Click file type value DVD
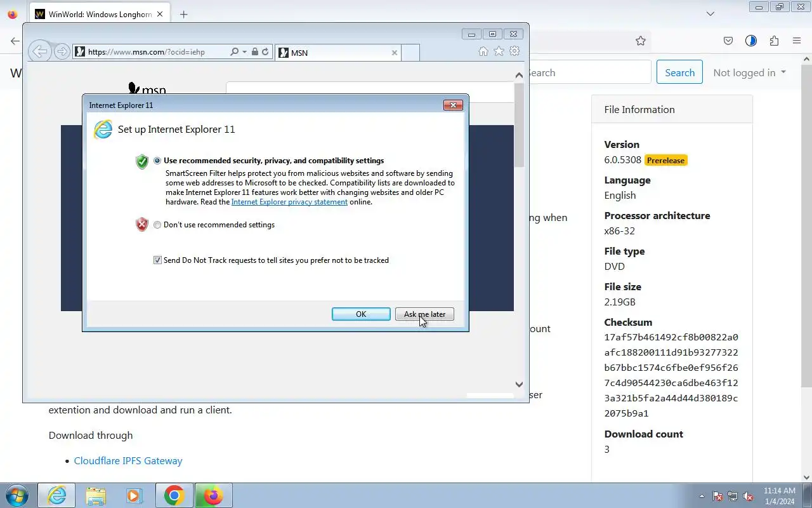Image resolution: width=812 pixels, height=508 pixels. pyautogui.click(x=614, y=267)
